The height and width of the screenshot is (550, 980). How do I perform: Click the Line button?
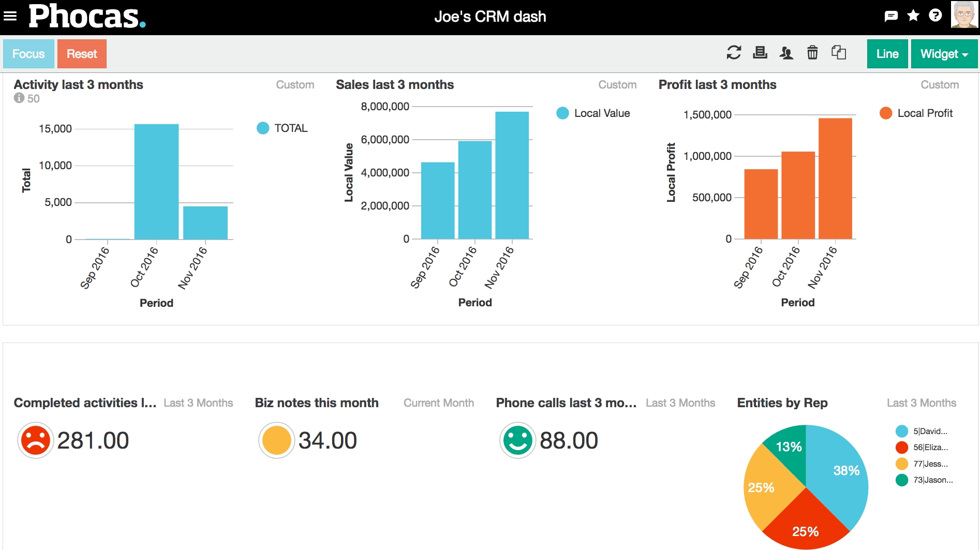pyautogui.click(x=887, y=54)
